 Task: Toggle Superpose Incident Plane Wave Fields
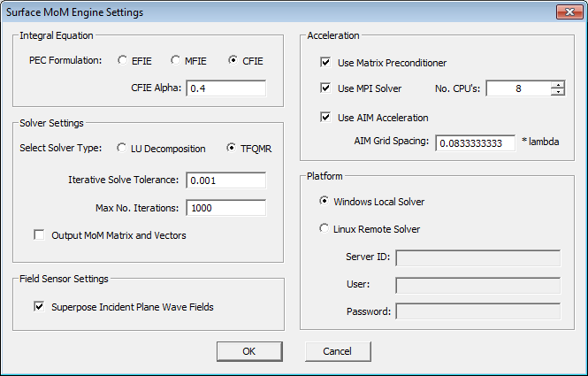point(39,307)
